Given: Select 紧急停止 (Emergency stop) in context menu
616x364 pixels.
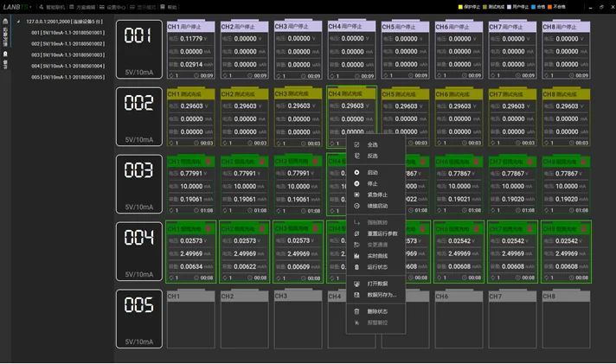Looking at the screenshot, I should coord(377,195).
